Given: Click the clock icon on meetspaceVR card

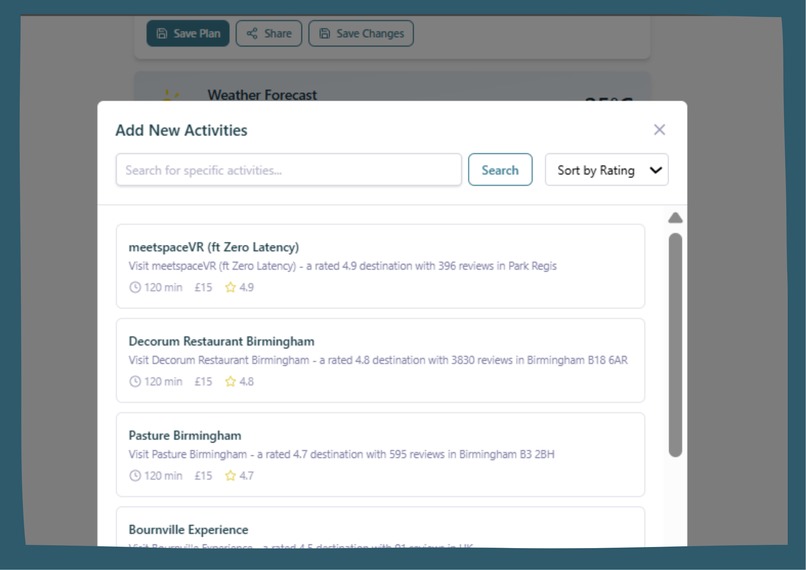Looking at the screenshot, I should click(135, 287).
